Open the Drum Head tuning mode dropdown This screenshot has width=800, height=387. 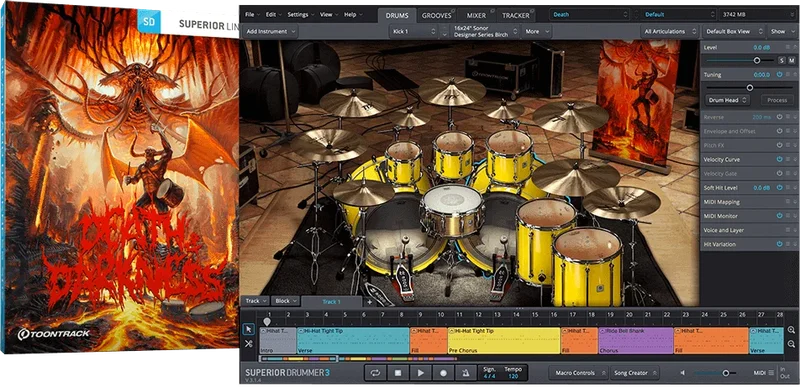(x=728, y=100)
